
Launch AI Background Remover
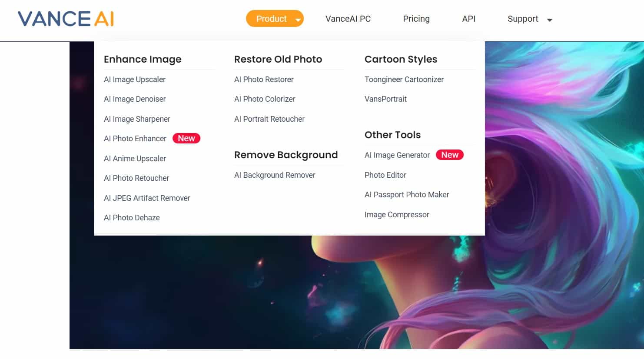[x=275, y=175]
